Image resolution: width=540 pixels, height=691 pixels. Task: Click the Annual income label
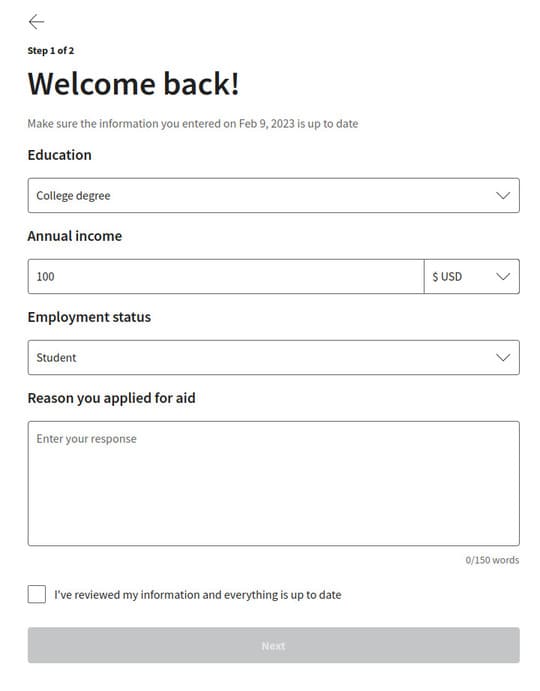[74, 236]
